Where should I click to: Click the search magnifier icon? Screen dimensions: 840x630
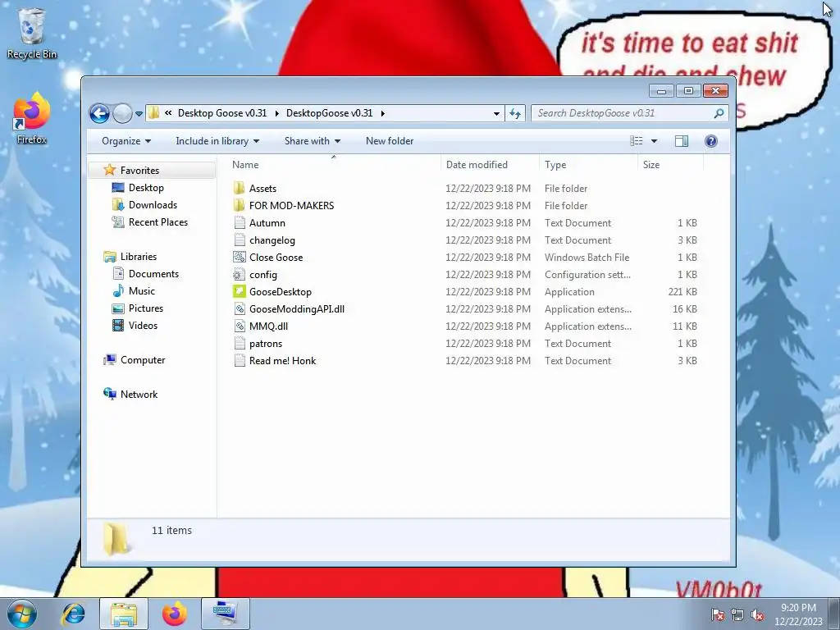pos(719,113)
